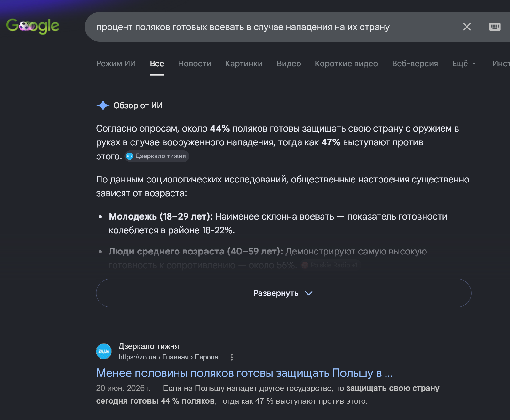Click inside the search query field
This screenshot has height=420, width=510.
(243, 27)
